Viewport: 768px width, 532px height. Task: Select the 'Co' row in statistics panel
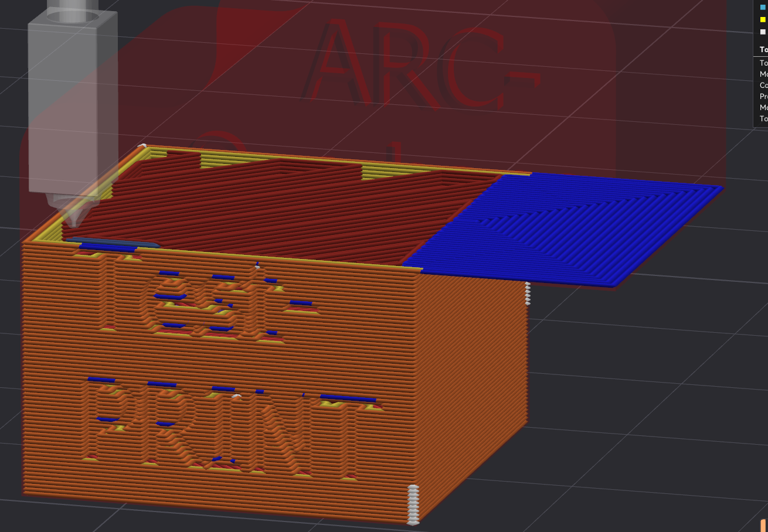(x=763, y=85)
